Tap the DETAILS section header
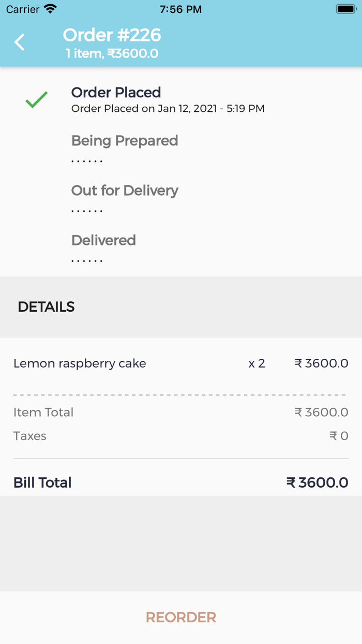 click(x=46, y=307)
